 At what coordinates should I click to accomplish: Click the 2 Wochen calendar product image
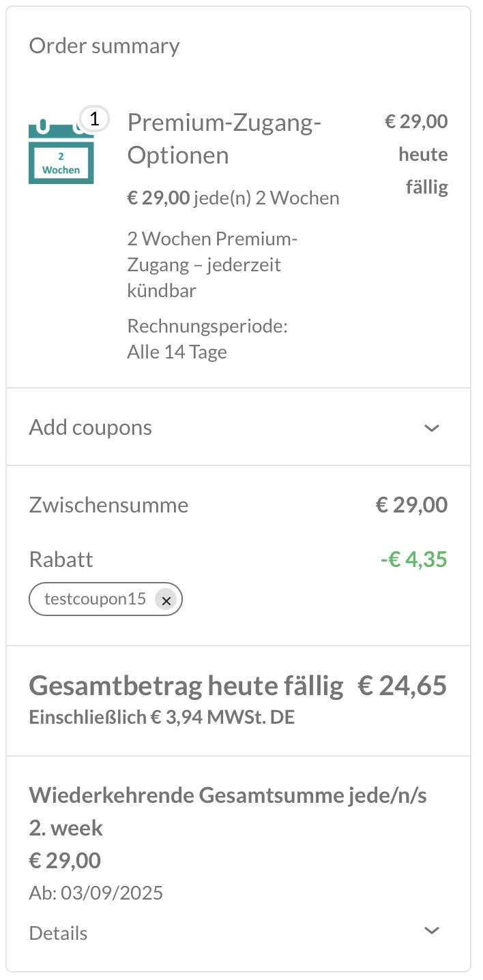coord(61,154)
